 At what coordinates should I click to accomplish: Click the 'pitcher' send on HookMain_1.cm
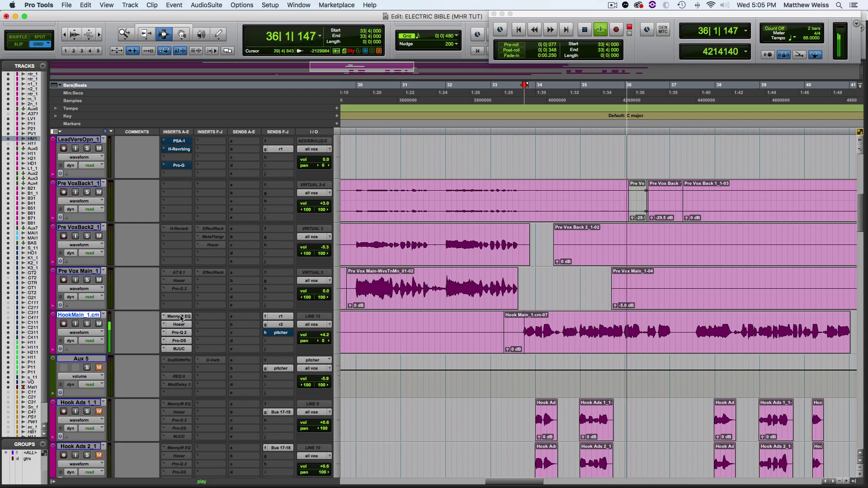pyautogui.click(x=281, y=332)
